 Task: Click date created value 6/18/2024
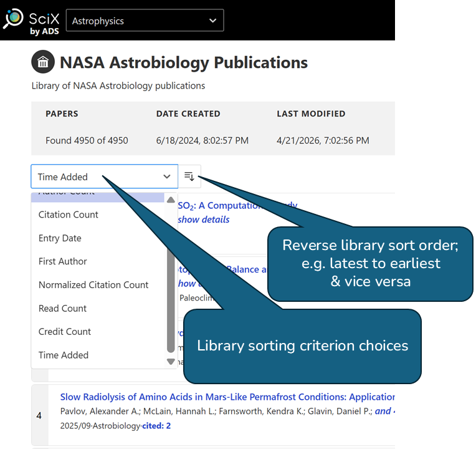point(202,141)
